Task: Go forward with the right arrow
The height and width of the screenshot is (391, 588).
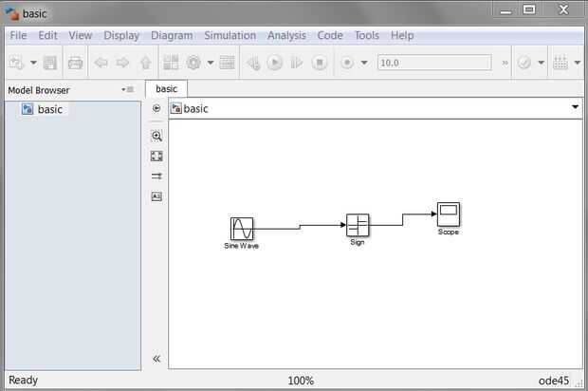Action: pos(122,63)
